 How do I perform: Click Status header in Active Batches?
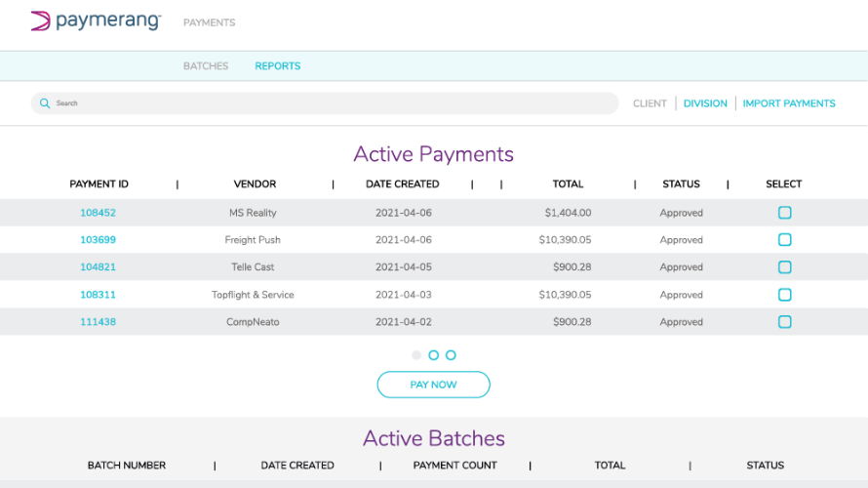pyautogui.click(x=765, y=466)
